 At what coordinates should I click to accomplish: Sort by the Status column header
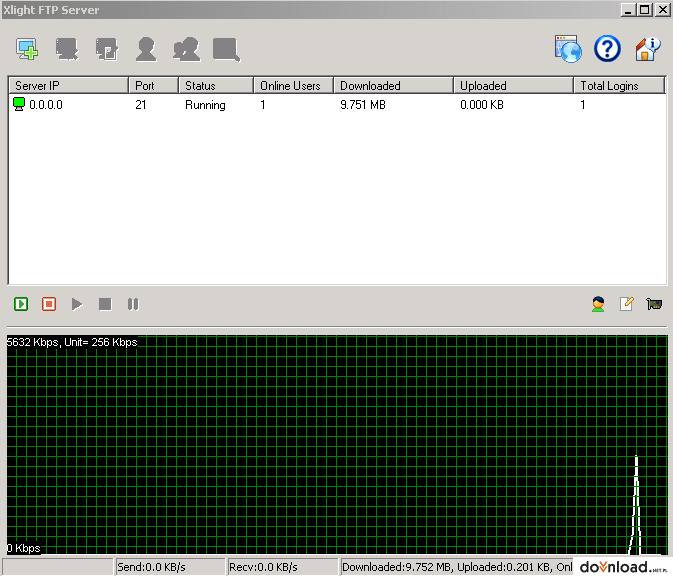pyautogui.click(x=216, y=85)
